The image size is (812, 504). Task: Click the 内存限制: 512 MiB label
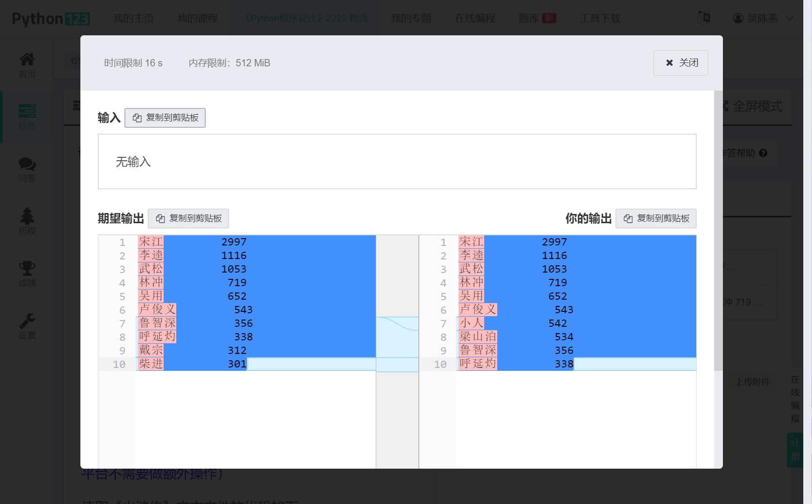tap(230, 63)
